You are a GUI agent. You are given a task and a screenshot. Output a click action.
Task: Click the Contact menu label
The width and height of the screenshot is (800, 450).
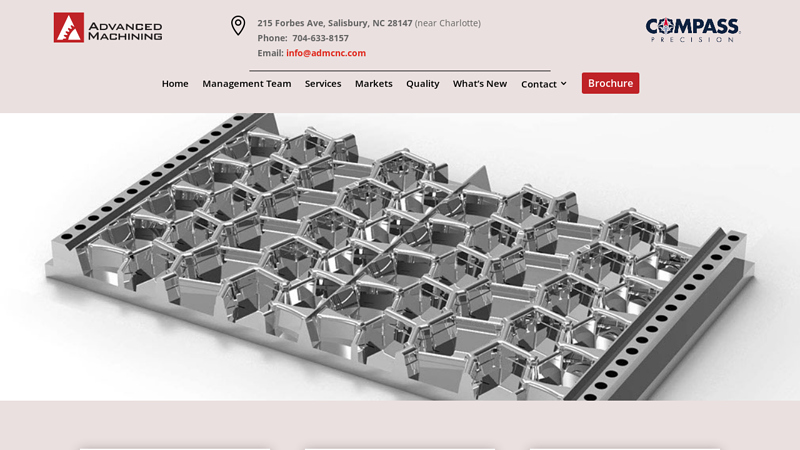pos(538,84)
